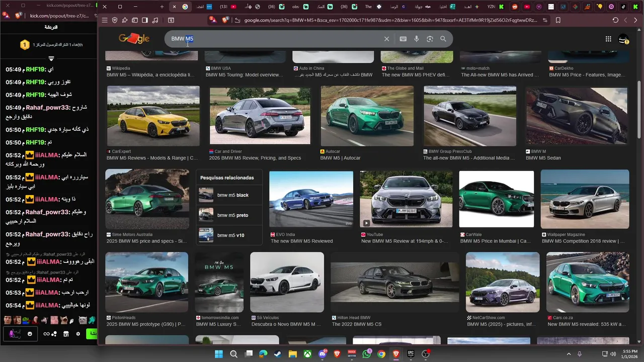
Task: Click the browser address bar URL
Action: pyautogui.click(x=390, y=20)
